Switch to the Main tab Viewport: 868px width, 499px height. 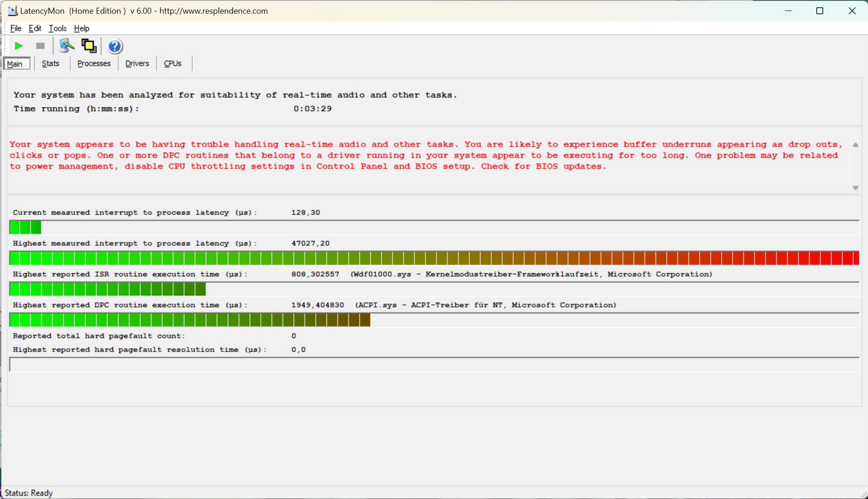coord(17,64)
